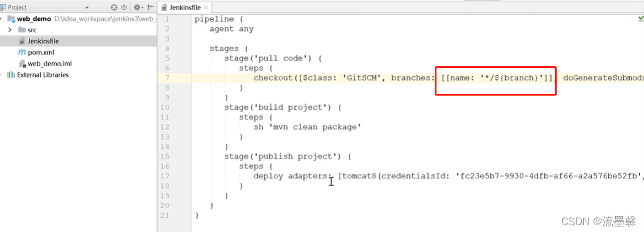Viewport: 644px width, 232px height.
Task: Click the Collapse All icon in Project panel
Action: click(x=124, y=7)
